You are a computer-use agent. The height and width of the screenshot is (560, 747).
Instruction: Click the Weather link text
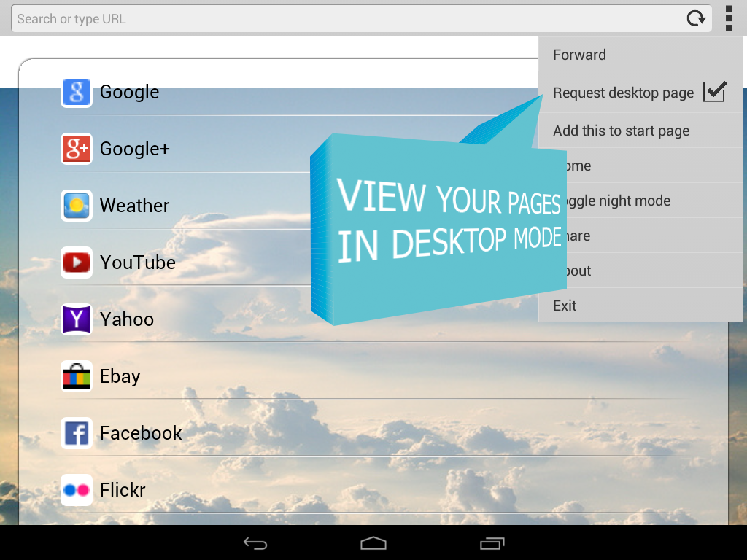[x=134, y=205]
